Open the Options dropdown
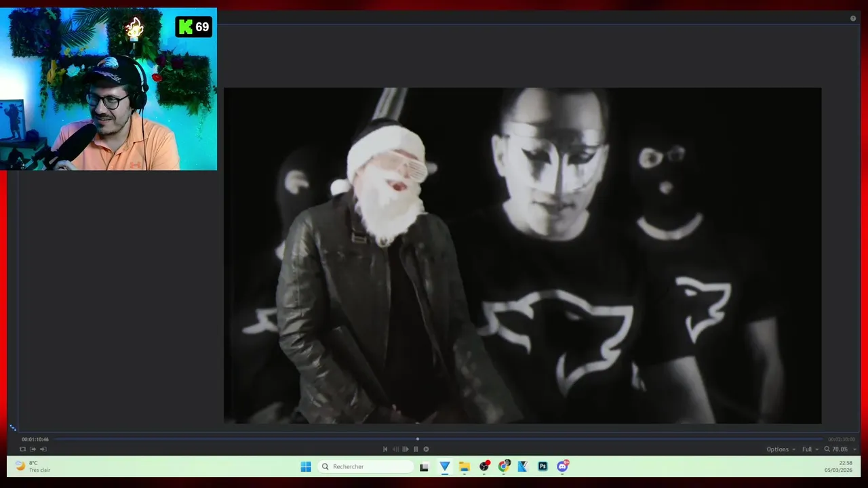The image size is (868, 488). [781, 449]
